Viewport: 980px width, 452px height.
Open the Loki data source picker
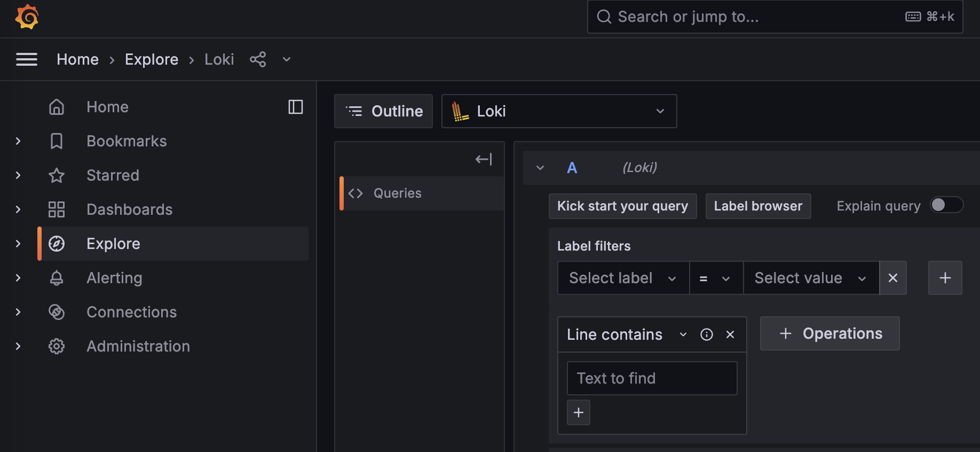click(559, 111)
